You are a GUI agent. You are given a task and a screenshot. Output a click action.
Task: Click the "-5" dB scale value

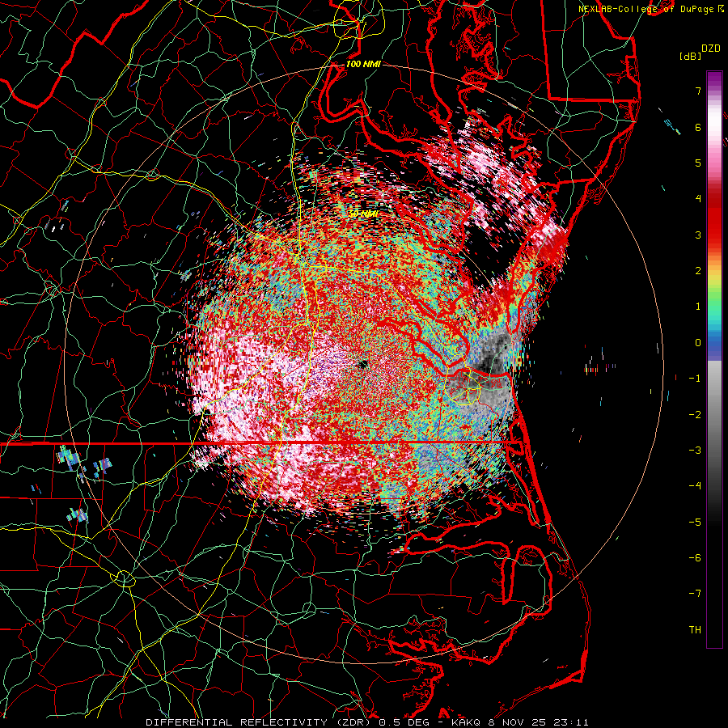coord(695,523)
